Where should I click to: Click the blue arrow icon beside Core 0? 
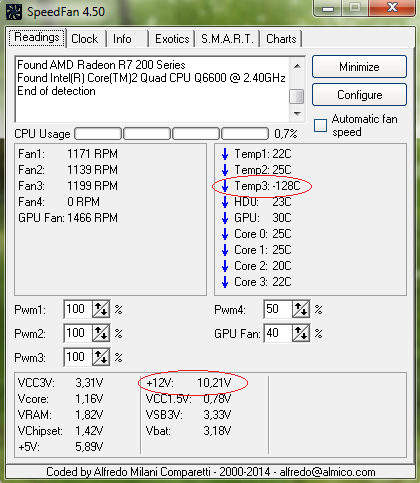[x=225, y=234]
